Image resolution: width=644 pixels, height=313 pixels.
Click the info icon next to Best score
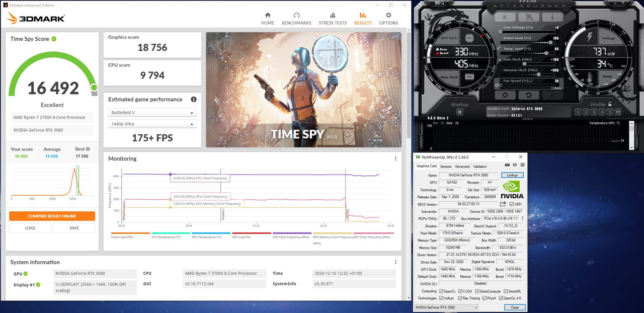coord(88,149)
